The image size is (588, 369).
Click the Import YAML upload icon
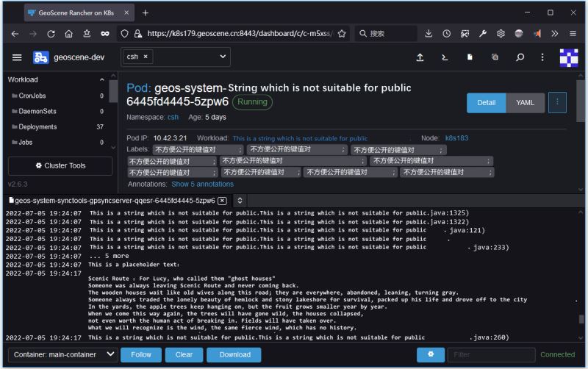pos(420,57)
